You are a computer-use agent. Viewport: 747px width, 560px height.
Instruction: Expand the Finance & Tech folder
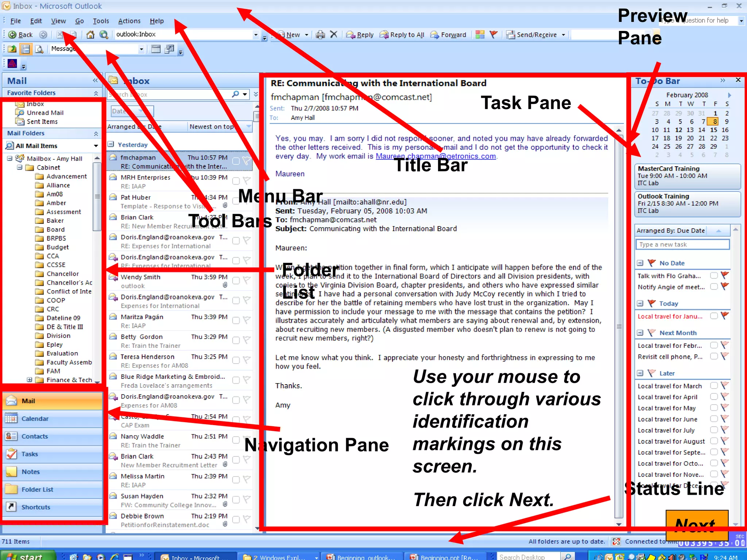tap(30, 380)
